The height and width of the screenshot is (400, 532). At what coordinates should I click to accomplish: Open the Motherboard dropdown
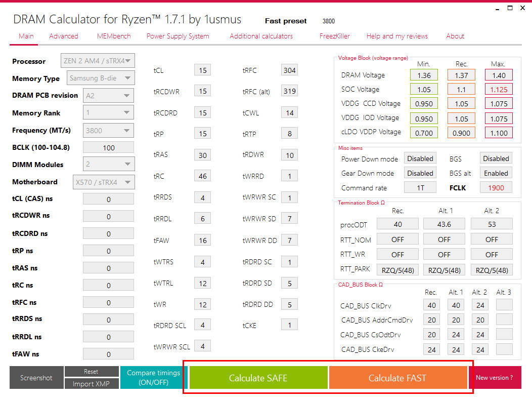click(x=104, y=182)
